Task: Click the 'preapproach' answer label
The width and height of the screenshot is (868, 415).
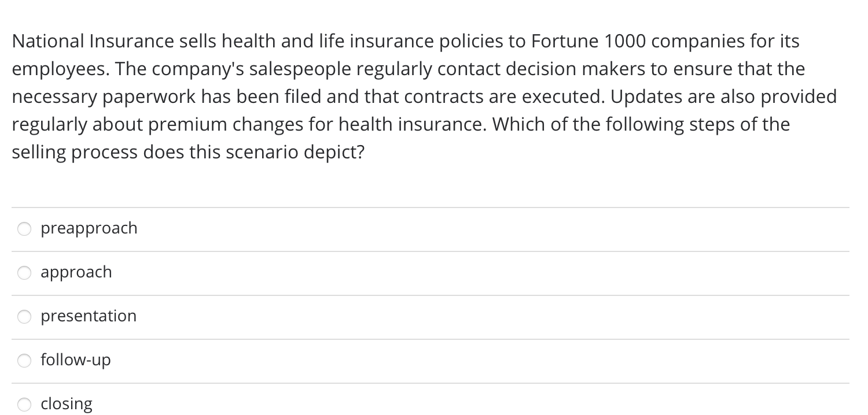Action: [89, 229]
